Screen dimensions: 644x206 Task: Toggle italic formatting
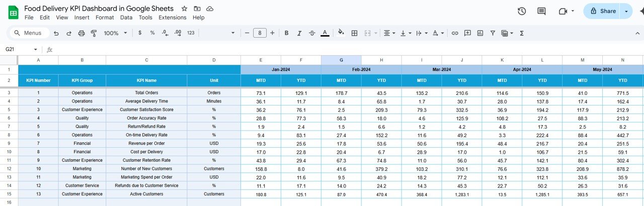pyautogui.click(x=299, y=33)
